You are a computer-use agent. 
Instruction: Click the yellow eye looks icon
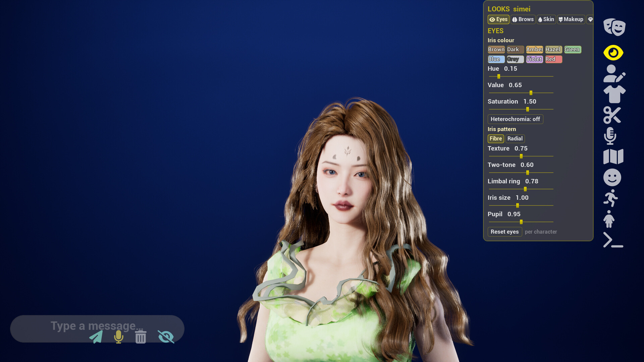pos(613,53)
